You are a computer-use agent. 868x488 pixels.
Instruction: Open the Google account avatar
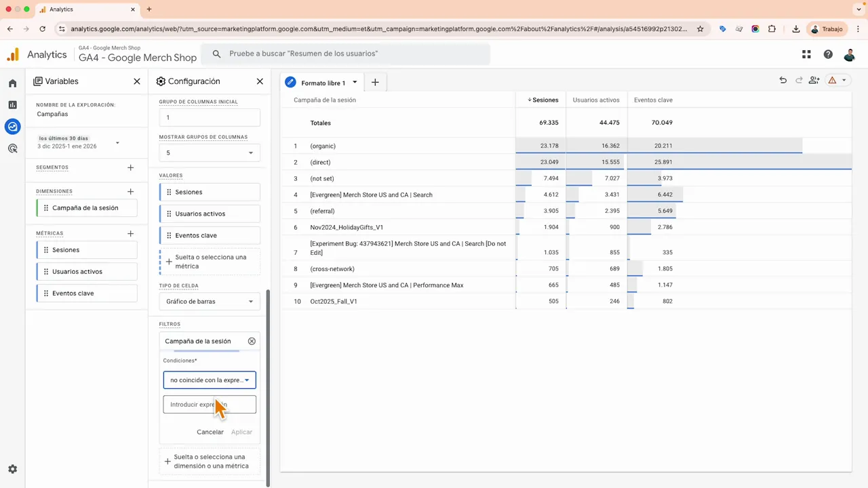850,54
